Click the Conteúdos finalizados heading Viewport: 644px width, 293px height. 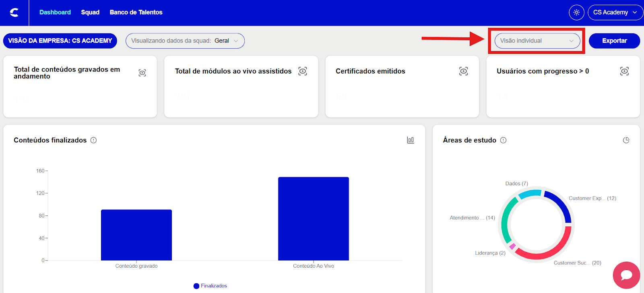click(50, 140)
